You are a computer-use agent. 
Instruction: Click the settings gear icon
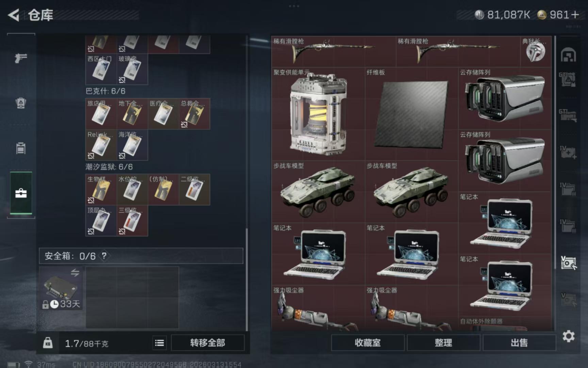pyautogui.click(x=568, y=337)
